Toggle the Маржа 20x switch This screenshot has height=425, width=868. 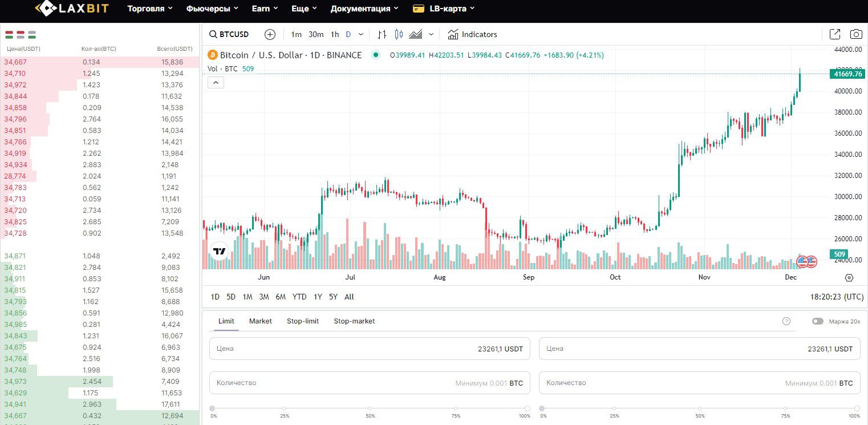(818, 321)
